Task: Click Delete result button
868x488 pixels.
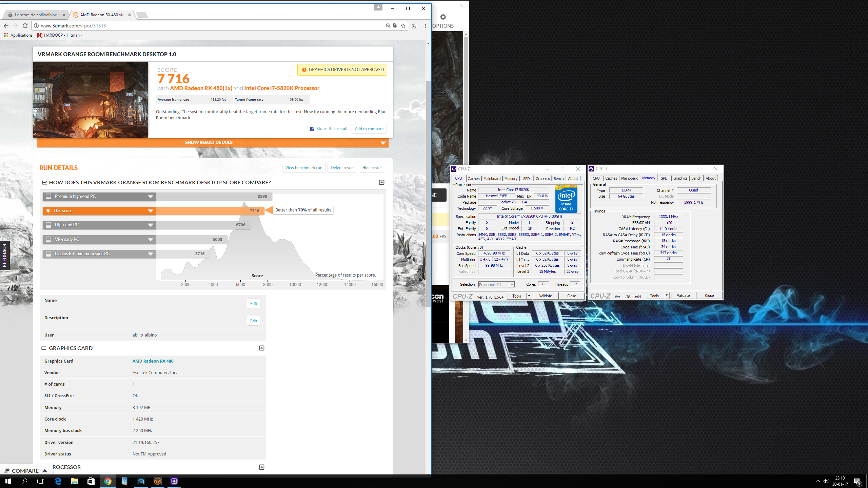Action: click(x=342, y=168)
